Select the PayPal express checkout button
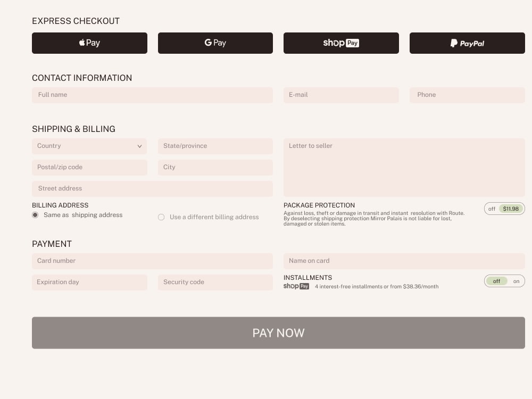This screenshot has width=532, height=399. (x=467, y=43)
